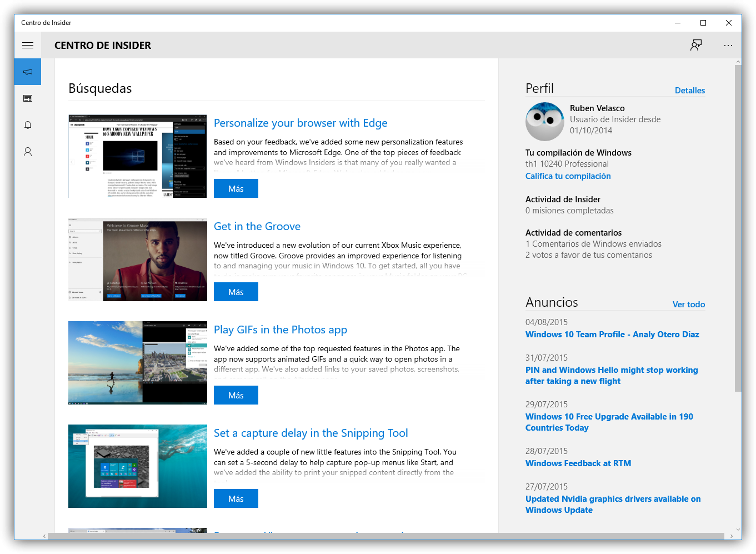The image size is (756, 554).
Task: Click the feedback icon in header
Action: point(696,45)
